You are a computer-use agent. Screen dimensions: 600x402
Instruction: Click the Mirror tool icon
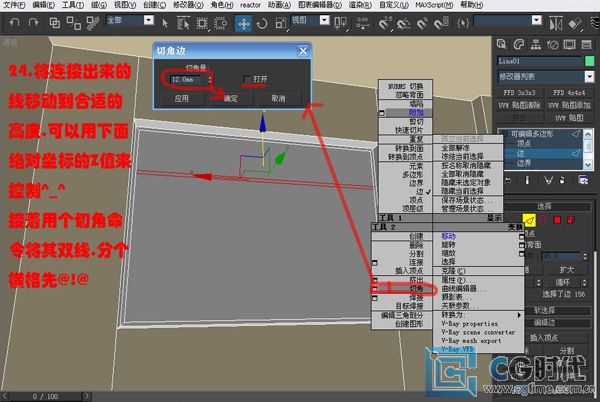point(556,24)
